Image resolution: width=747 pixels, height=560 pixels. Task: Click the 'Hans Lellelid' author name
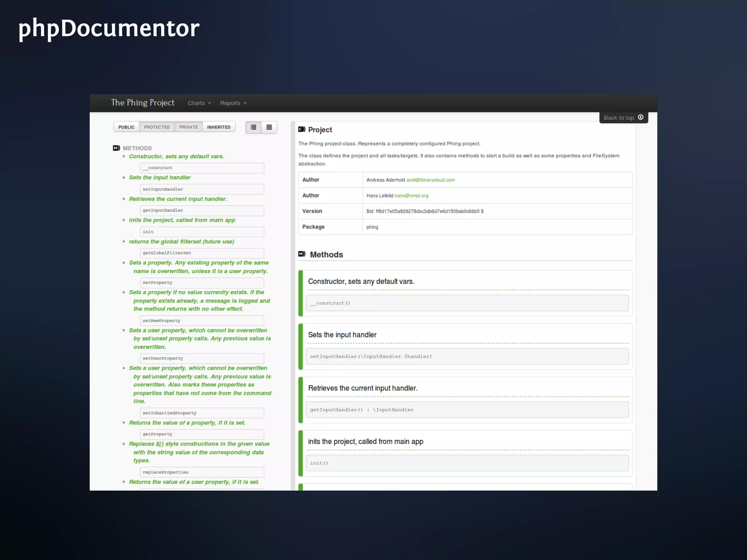[x=380, y=196]
